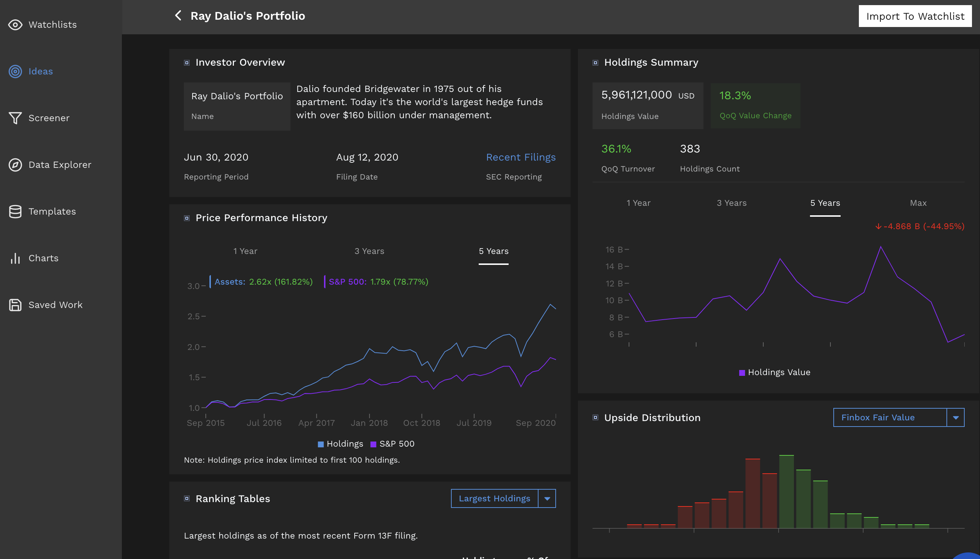
Task: Toggle the Holdings Summary panel square icon
Action: (x=595, y=63)
